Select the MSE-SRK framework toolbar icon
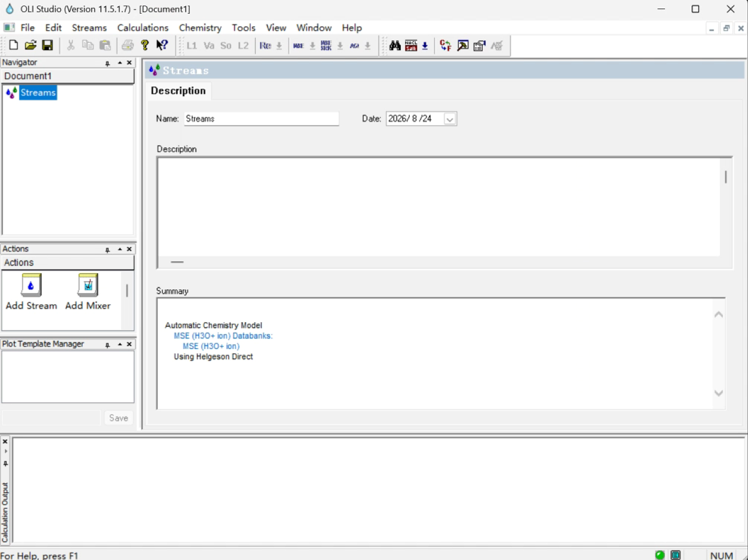 (x=326, y=46)
